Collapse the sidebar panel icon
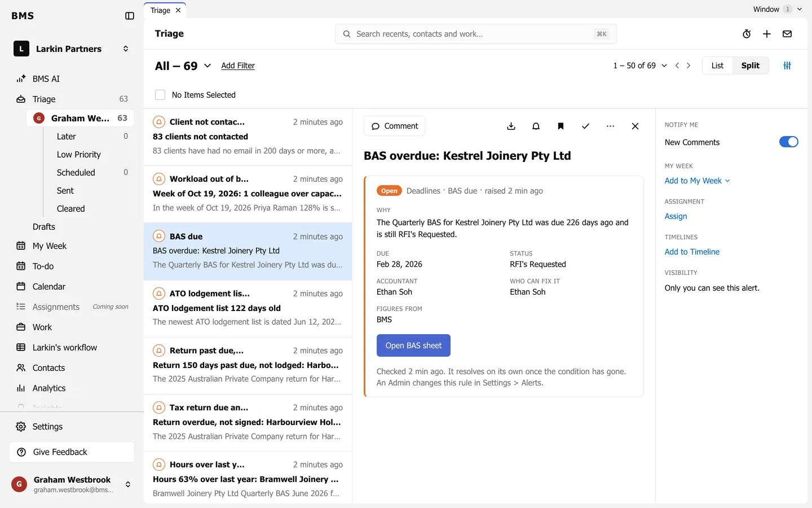Image resolution: width=812 pixels, height=508 pixels. [130, 16]
